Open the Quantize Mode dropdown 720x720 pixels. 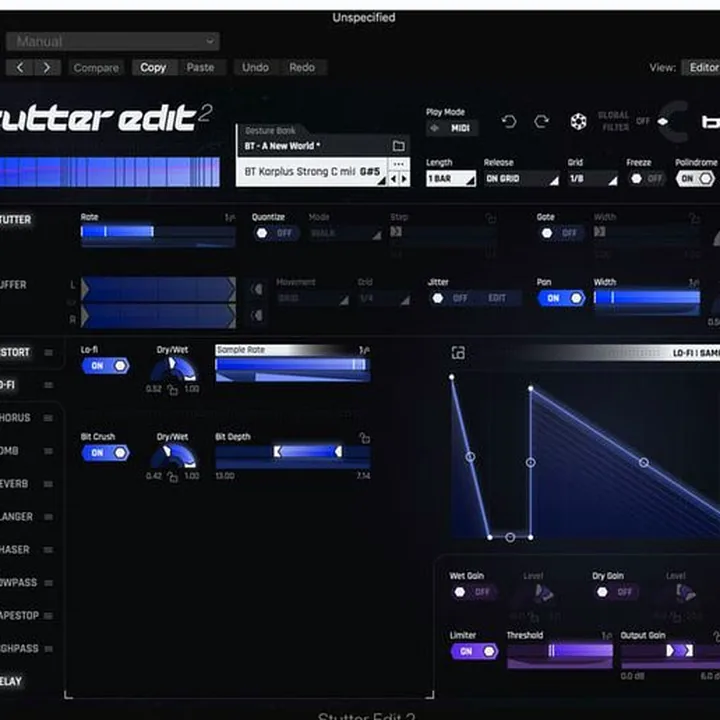coord(345,234)
